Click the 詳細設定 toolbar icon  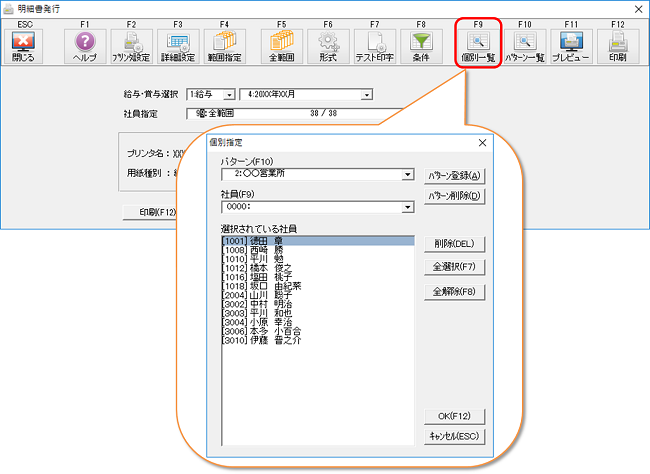178,45
